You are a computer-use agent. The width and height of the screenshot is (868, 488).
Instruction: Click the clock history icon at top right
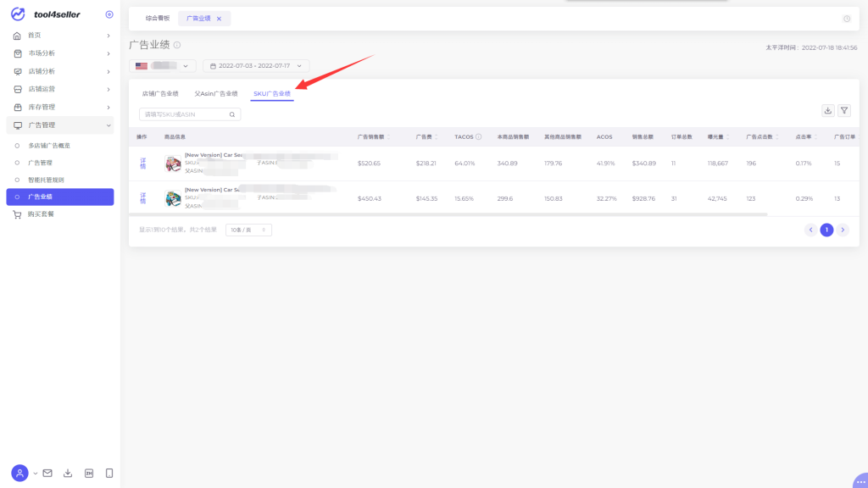(x=847, y=19)
